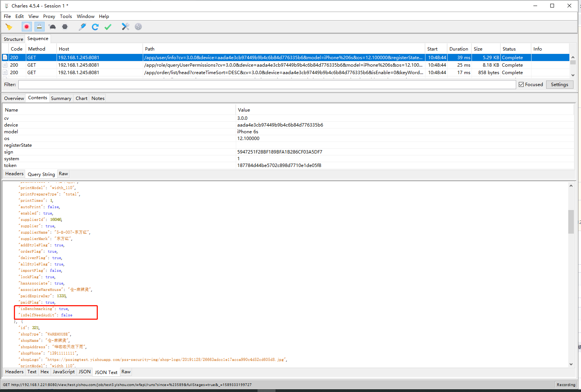
Task: Click the Recording status button
Action: pos(566,385)
